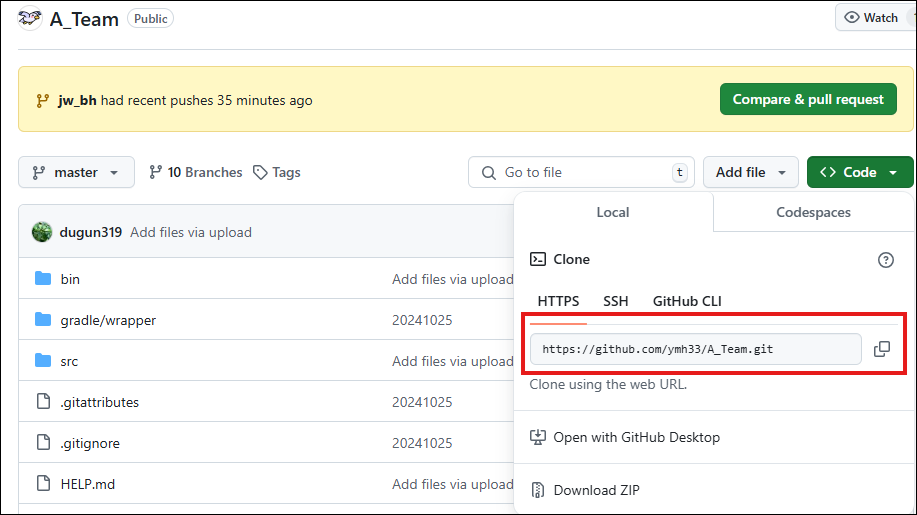Click the Watch button
Screen dimensions: 917x515
click(875, 18)
